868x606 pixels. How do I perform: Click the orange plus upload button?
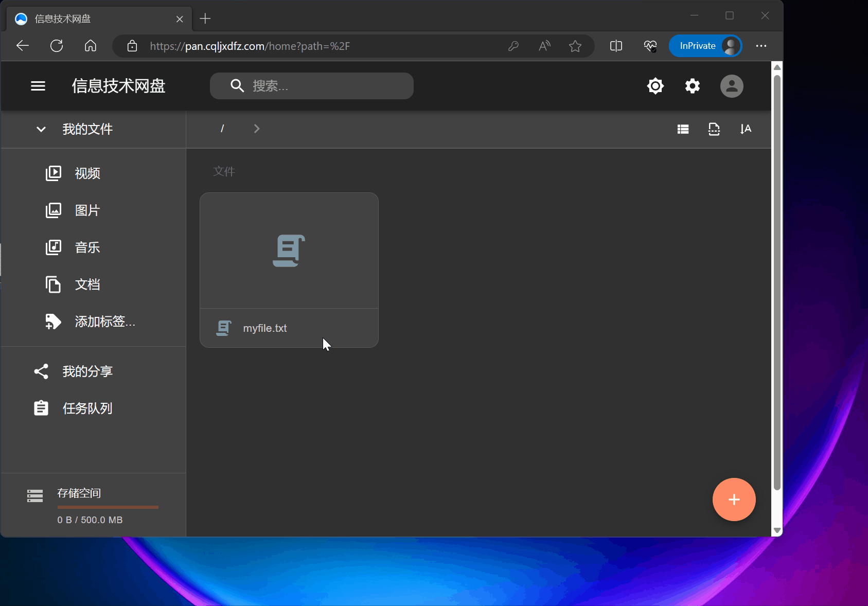pos(734,500)
